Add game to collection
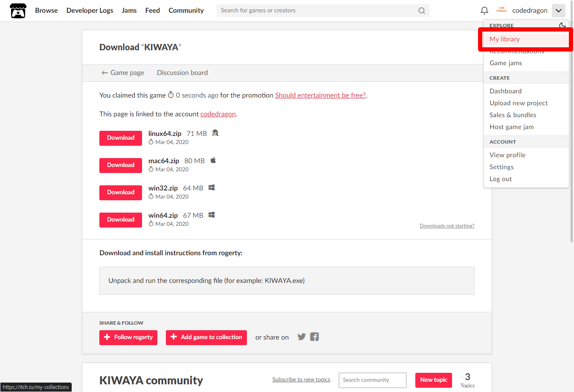Viewport: 574px width, 392px height. click(x=206, y=337)
